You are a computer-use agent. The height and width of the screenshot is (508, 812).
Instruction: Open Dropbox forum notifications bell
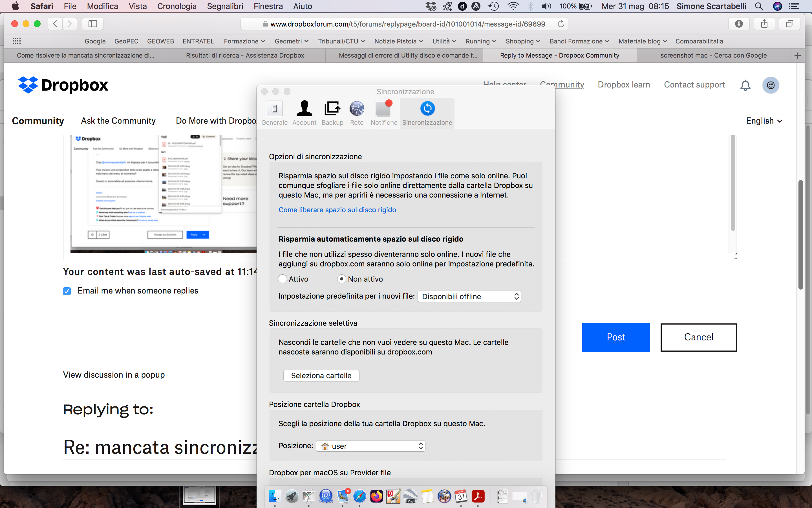pos(745,85)
